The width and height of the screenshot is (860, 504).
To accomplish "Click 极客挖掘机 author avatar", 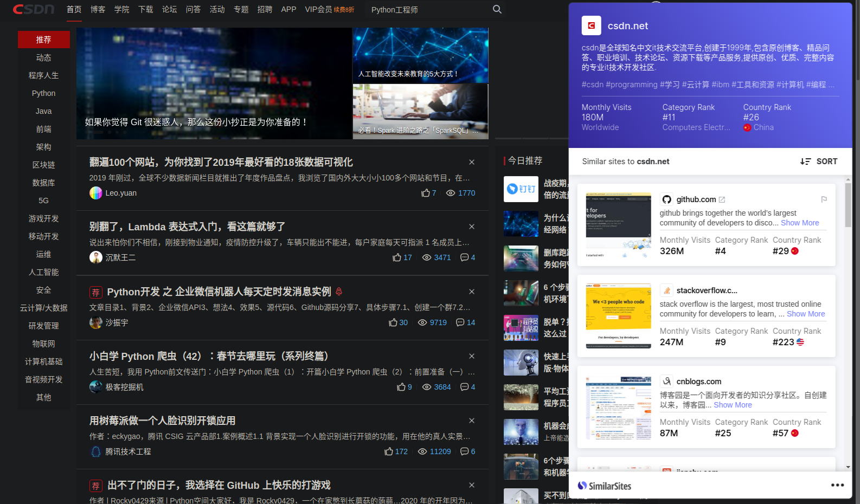I will (96, 387).
